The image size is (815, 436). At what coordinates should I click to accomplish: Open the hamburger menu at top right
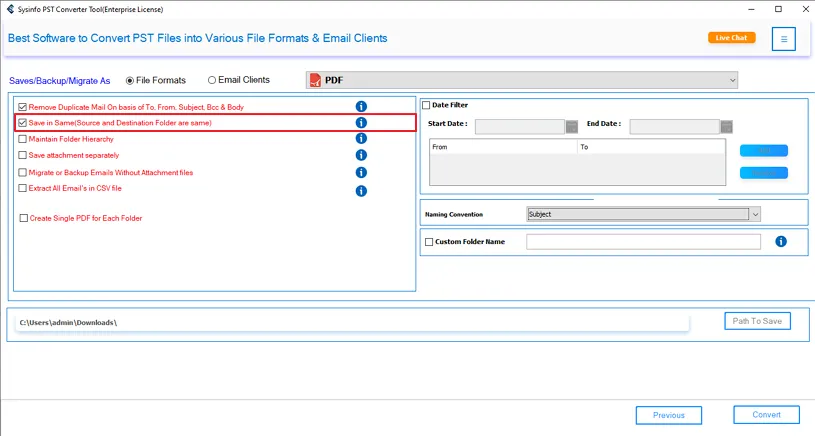784,40
